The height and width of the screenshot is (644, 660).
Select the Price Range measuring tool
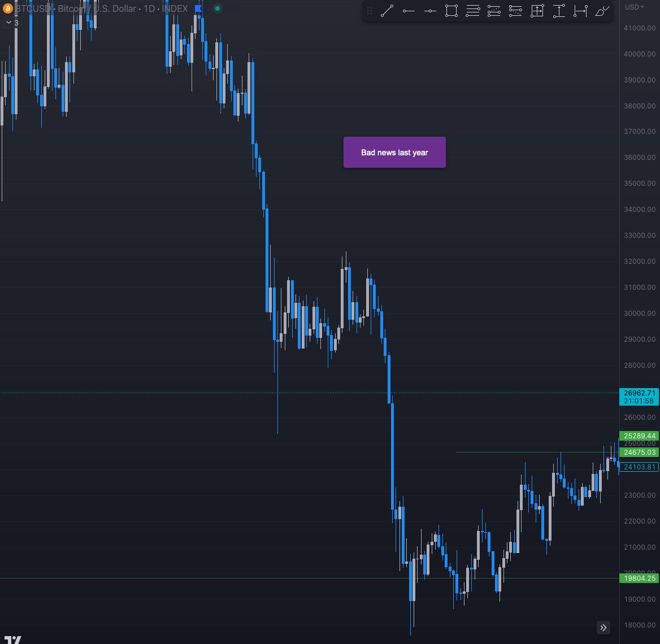558,11
